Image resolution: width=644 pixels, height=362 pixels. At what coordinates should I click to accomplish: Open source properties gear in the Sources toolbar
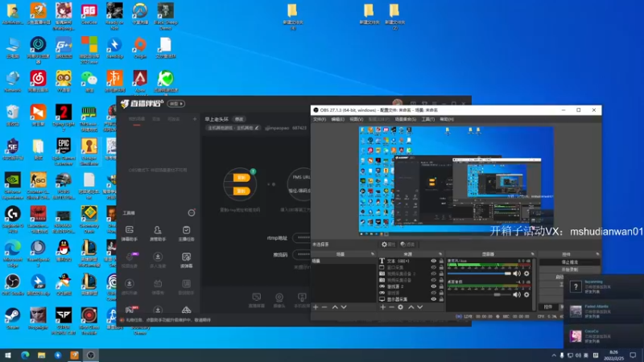tap(400, 307)
